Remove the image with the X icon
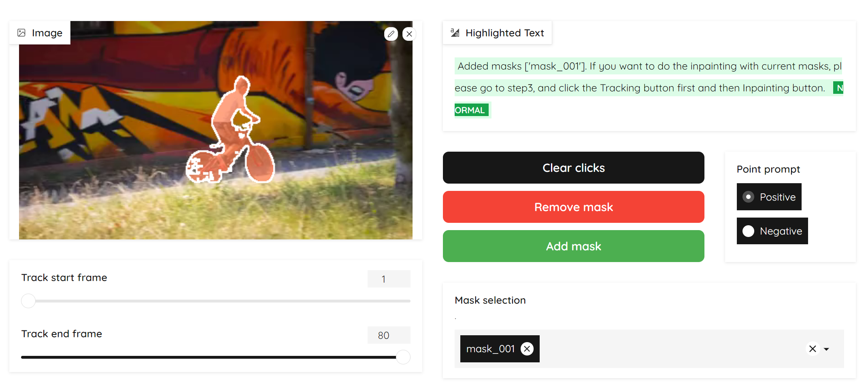This screenshot has height=385, width=868. pos(409,34)
